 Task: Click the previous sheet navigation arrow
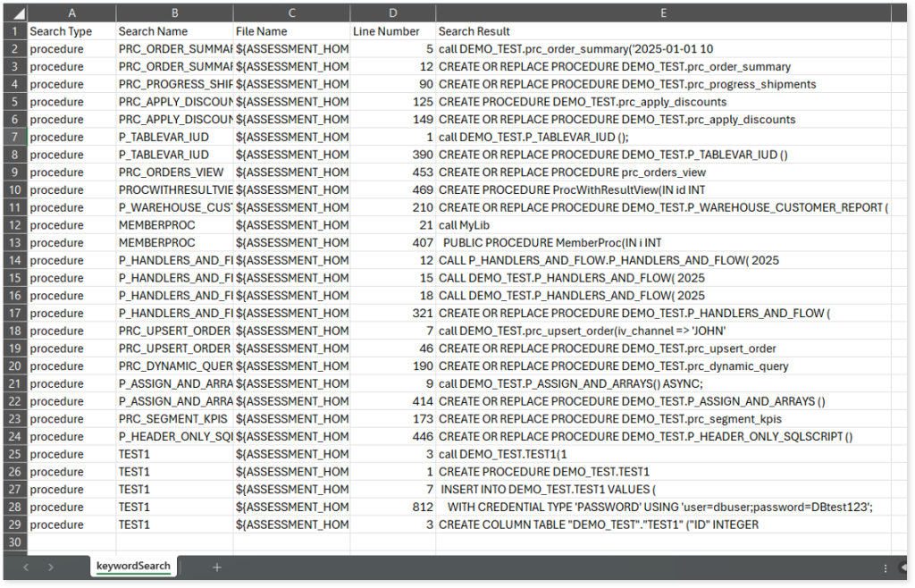[27, 567]
